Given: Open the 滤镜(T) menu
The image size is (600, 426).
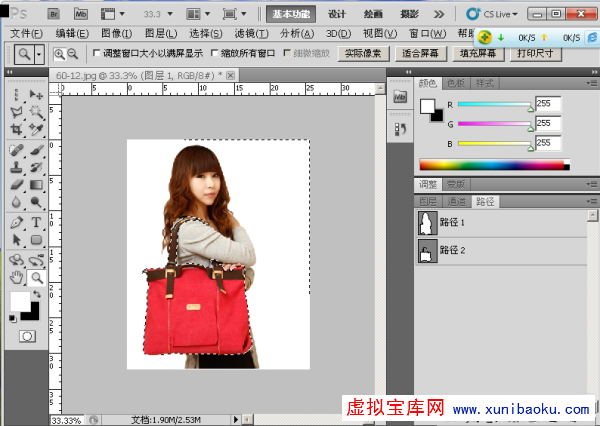Looking at the screenshot, I should (246, 33).
